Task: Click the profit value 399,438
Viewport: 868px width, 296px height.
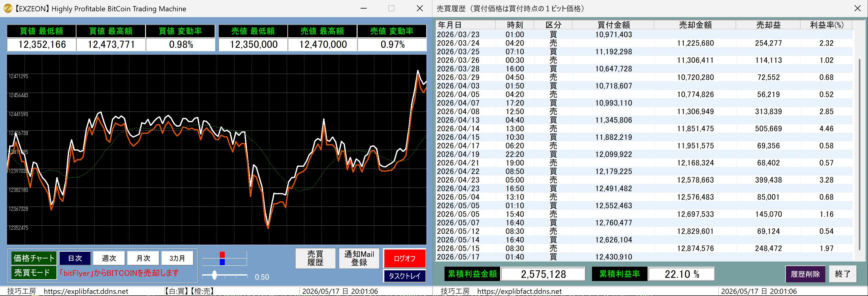Action: tap(768, 180)
